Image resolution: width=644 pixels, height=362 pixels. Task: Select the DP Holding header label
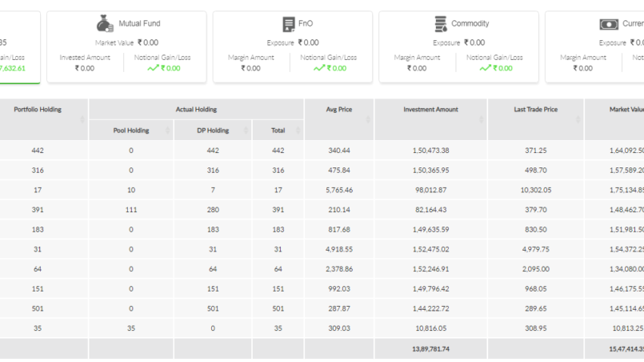coord(213,131)
